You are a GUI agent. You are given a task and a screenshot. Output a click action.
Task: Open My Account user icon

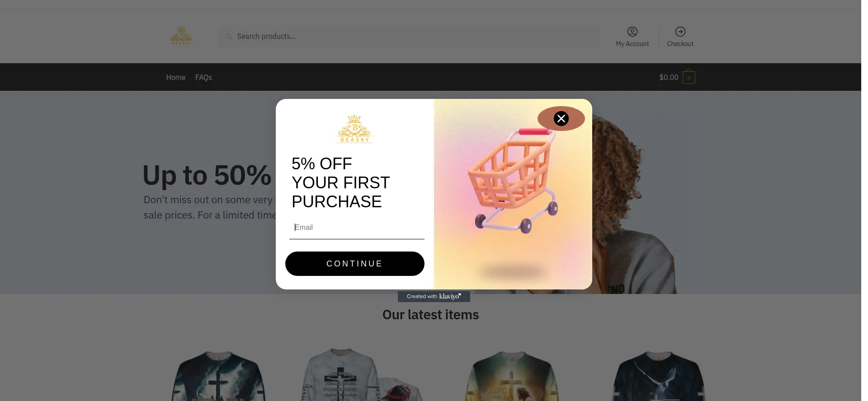click(632, 32)
